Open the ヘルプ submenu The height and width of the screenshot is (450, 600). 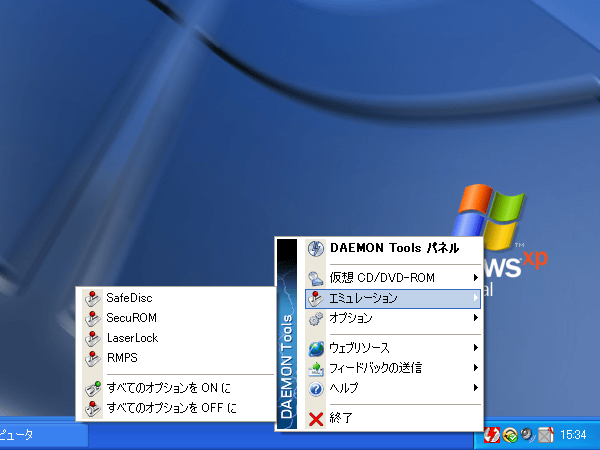393,388
